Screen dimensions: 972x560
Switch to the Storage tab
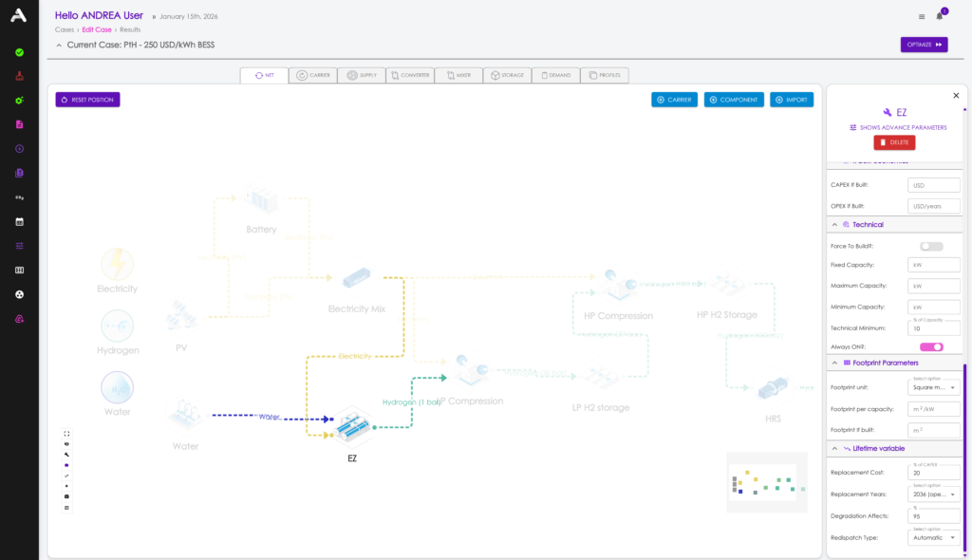pyautogui.click(x=507, y=75)
